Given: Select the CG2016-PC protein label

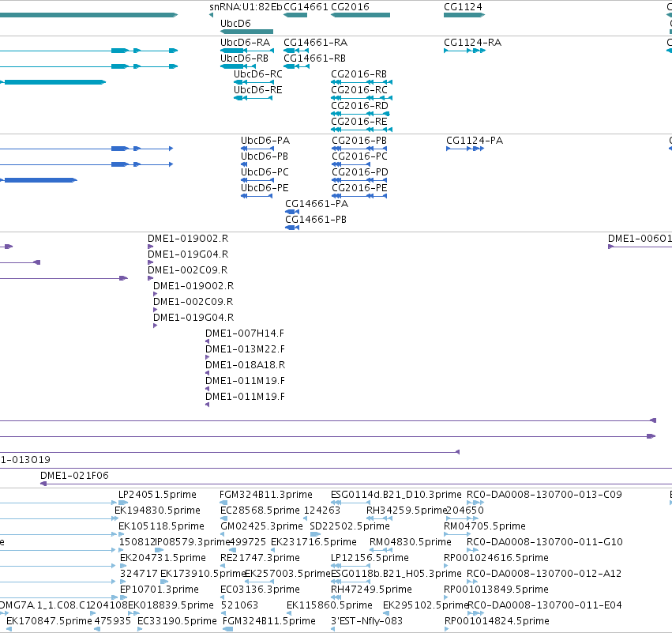Looking at the screenshot, I should (x=359, y=156).
